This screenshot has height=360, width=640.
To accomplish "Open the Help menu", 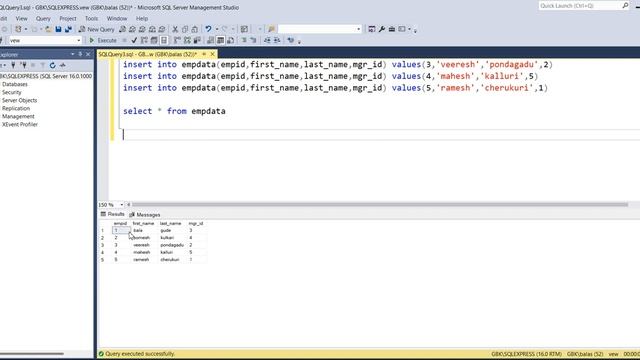I will [142, 18].
